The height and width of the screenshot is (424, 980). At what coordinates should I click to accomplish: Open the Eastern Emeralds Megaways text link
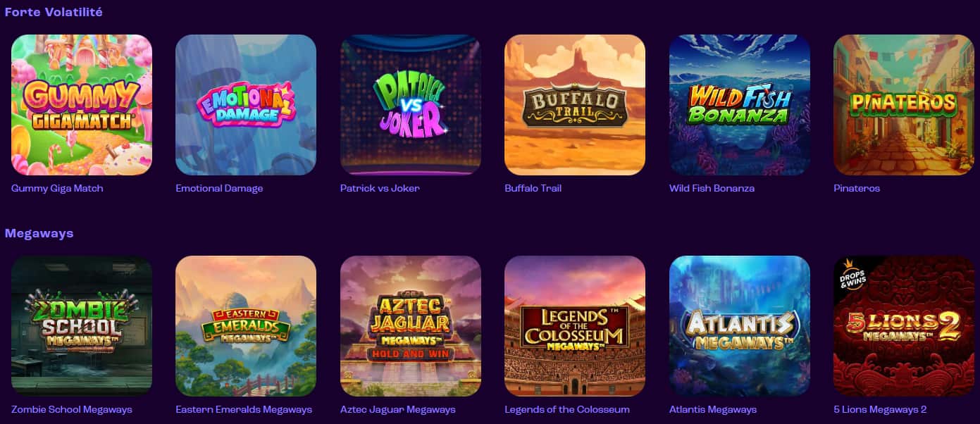[244, 409]
